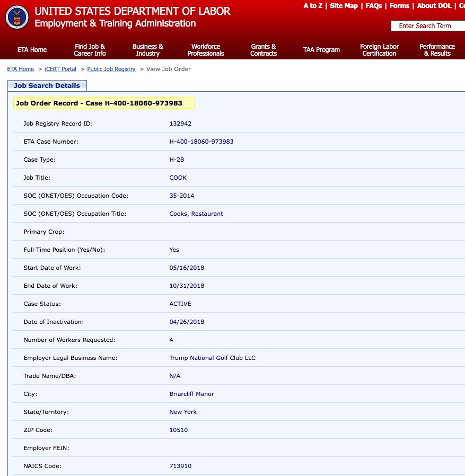The width and height of the screenshot is (465, 476).
Task: Click Job Registry Record ID value 132942
Action: click(x=180, y=124)
